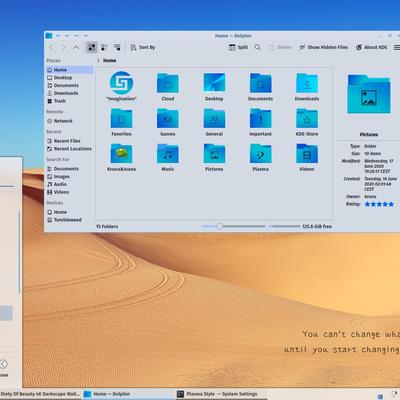This screenshot has width=400, height=400.
Task: Click the fifth rating star for Pictures
Action: 391,204
